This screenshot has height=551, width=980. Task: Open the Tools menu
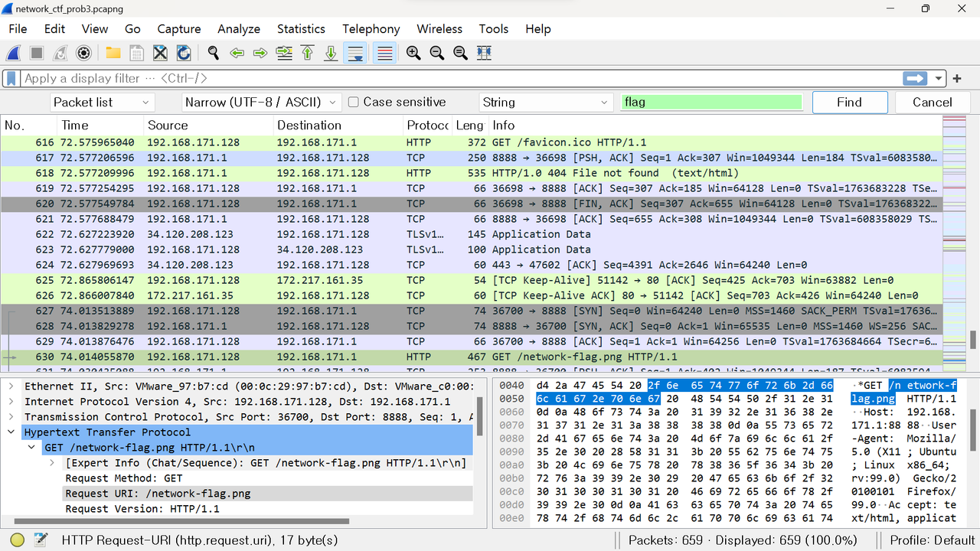(494, 29)
